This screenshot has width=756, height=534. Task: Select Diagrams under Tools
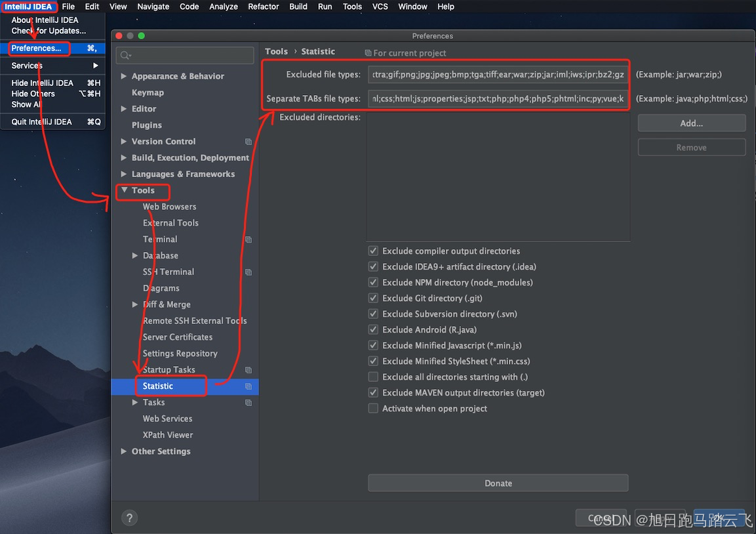[x=161, y=288]
